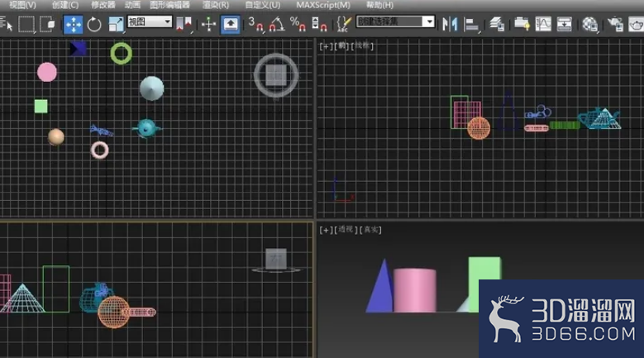Select the pink cylinder in perspective viewport
The width and height of the screenshot is (644, 358).
pyautogui.click(x=415, y=290)
